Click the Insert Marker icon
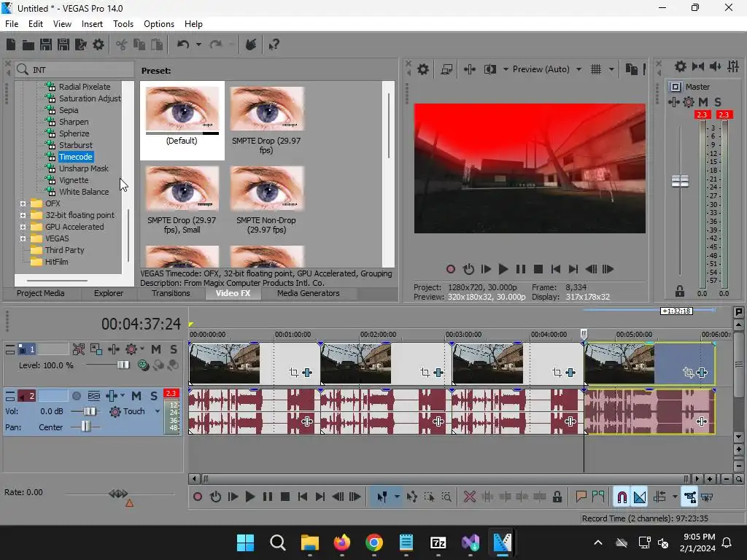Viewport: 747px width, 560px height. coord(581,497)
